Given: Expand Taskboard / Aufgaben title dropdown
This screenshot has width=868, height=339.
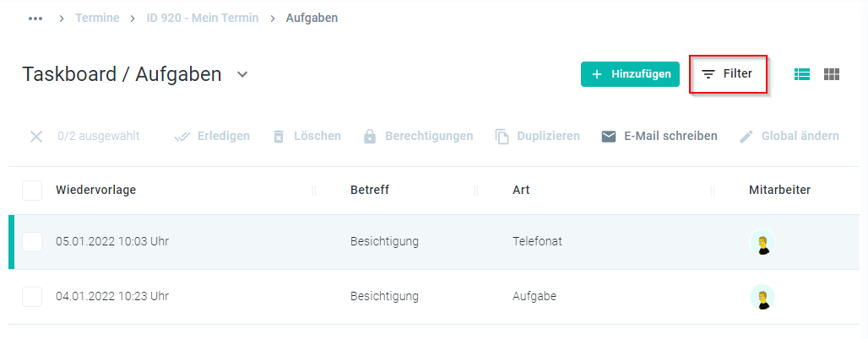Looking at the screenshot, I should tap(242, 75).
